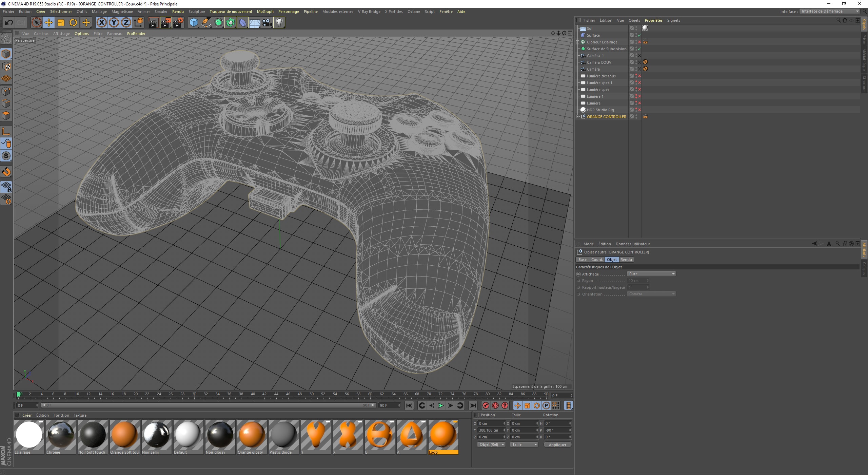
Task: Click the floor environment grid icon
Action: (255, 23)
